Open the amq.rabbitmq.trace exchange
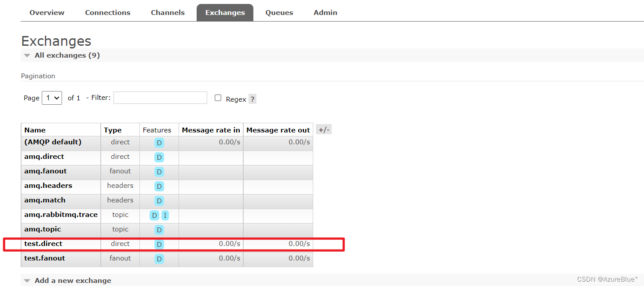644x286 pixels. click(x=61, y=214)
